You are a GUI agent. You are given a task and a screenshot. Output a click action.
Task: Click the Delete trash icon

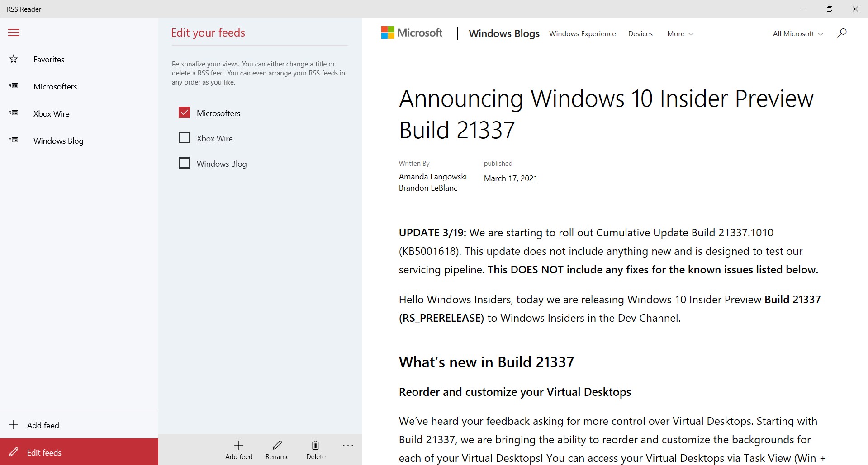pyautogui.click(x=316, y=446)
